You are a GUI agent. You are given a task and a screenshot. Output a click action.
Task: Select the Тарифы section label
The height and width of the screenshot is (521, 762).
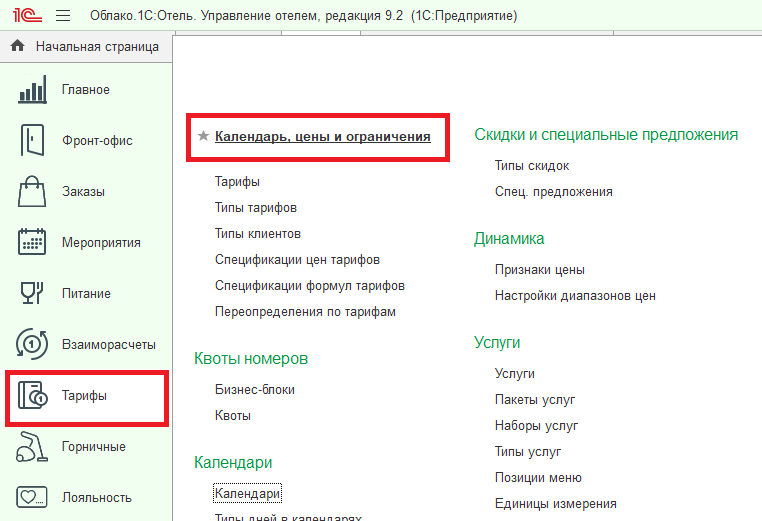[84, 396]
